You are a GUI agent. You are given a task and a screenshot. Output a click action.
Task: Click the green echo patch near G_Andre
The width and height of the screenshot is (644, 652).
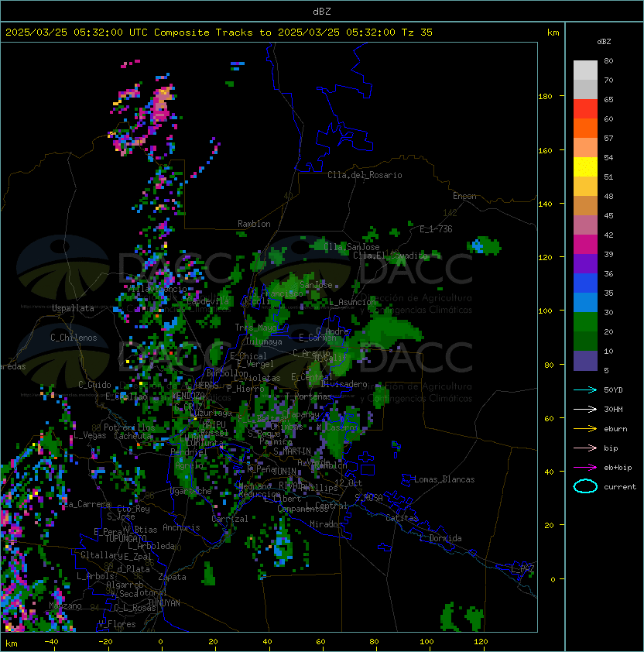coord(387,329)
